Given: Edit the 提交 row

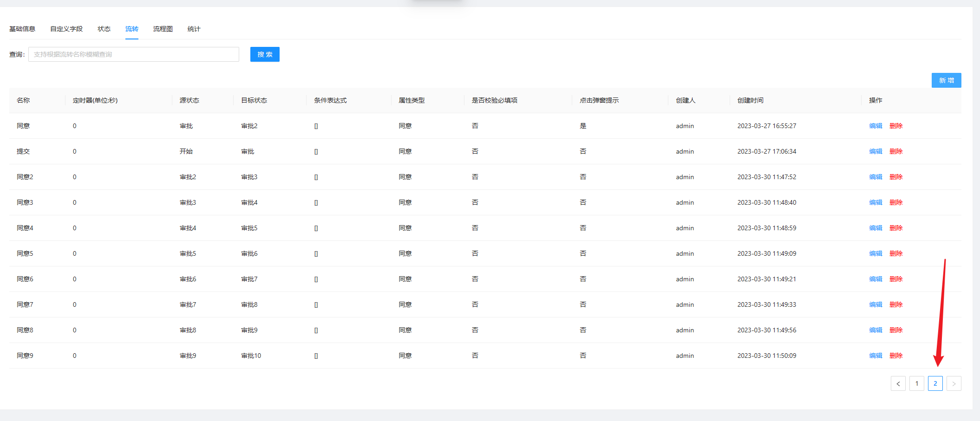Looking at the screenshot, I should pos(875,151).
